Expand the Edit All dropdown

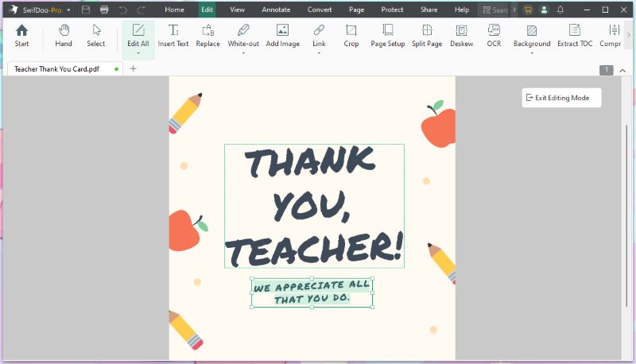point(138,53)
